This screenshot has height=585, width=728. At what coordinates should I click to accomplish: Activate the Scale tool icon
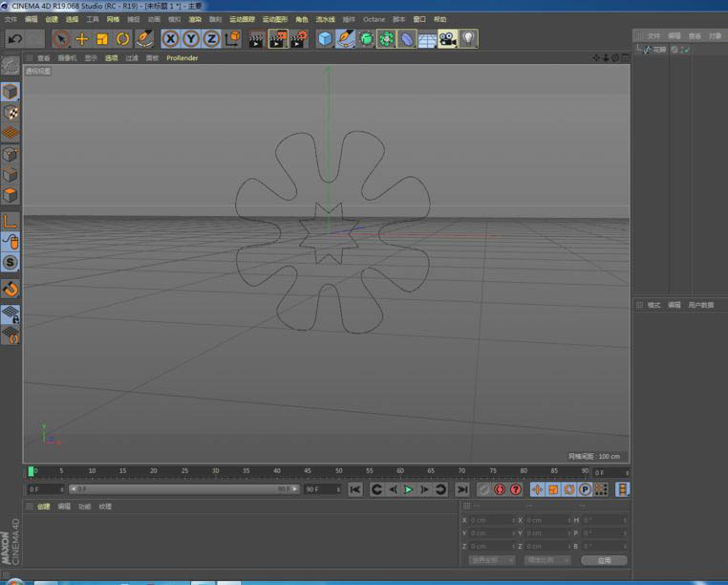102,38
